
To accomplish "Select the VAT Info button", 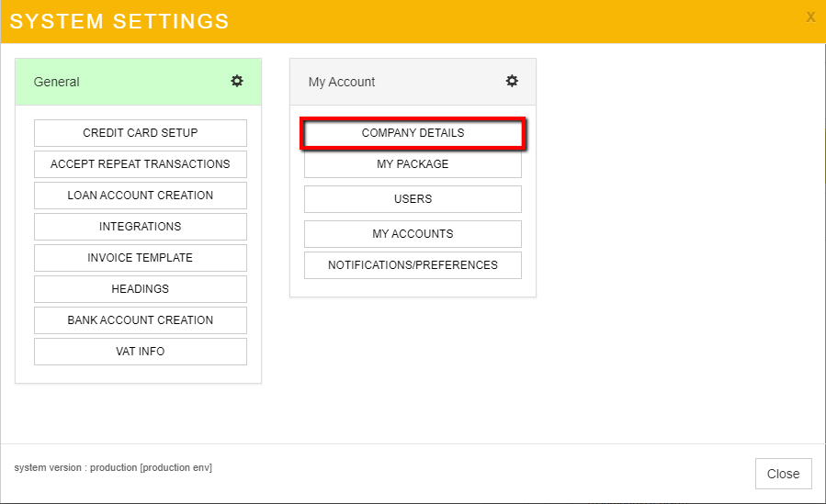I will [141, 352].
